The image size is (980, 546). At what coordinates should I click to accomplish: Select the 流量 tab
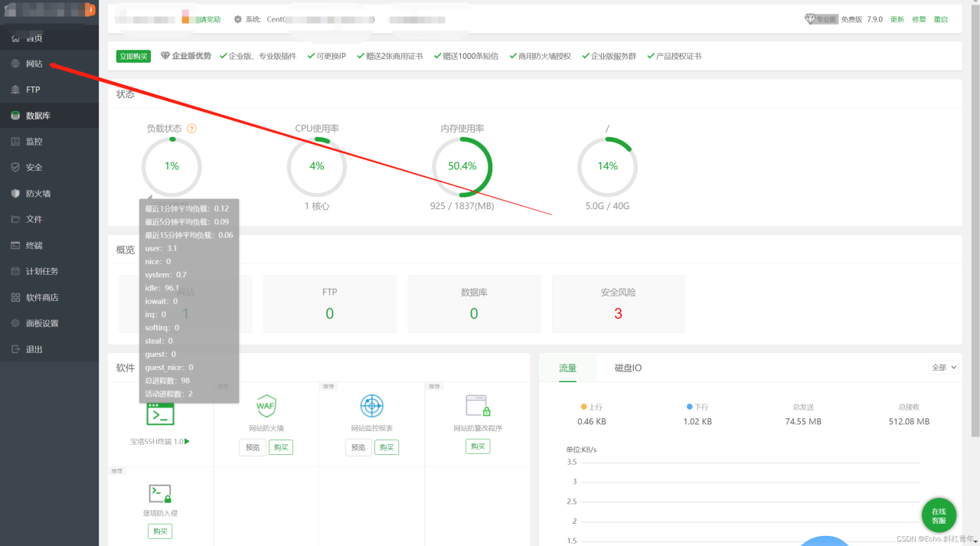(567, 368)
